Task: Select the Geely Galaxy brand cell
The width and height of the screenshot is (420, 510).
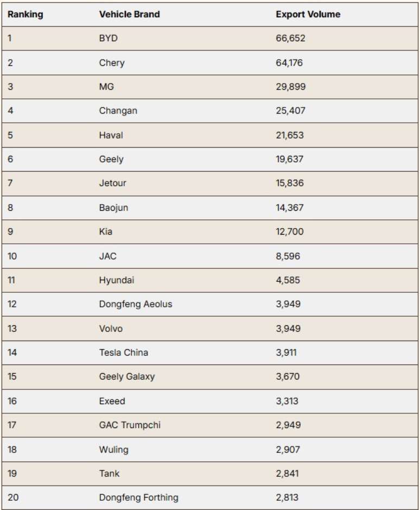Action: tap(127, 376)
